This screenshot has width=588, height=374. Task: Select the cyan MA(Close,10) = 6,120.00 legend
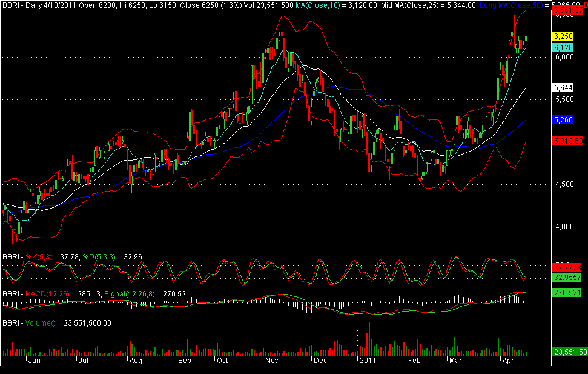(x=336, y=5)
